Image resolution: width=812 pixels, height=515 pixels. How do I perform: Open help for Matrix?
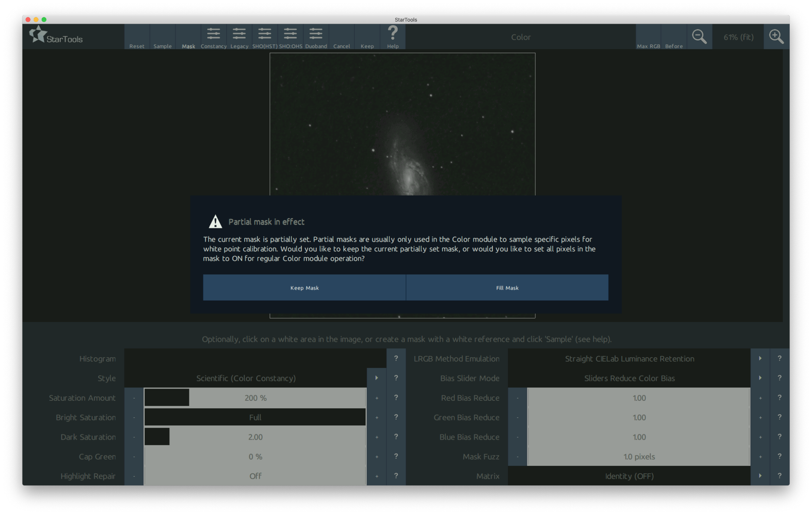(779, 476)
